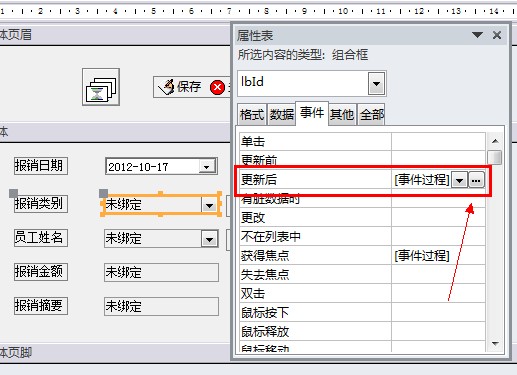Image resolution: width=517 pixels, height=375 pixels.
Task: Select the 不在列表中 event row
Action: click(362, 236)
